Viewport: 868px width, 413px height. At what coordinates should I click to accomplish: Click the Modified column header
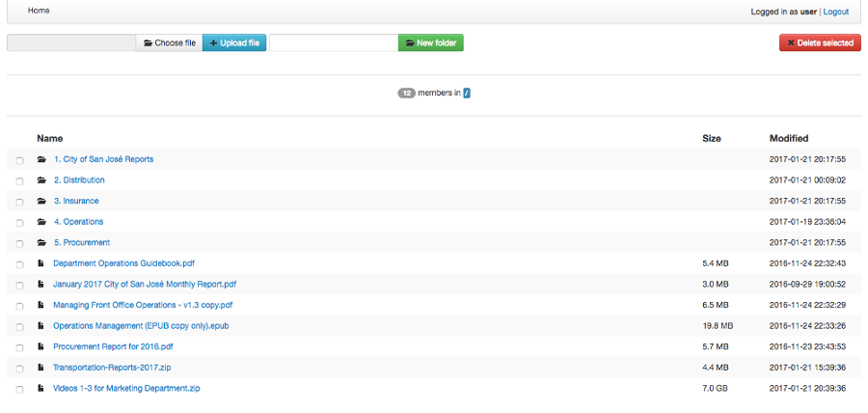pos(789,138)
